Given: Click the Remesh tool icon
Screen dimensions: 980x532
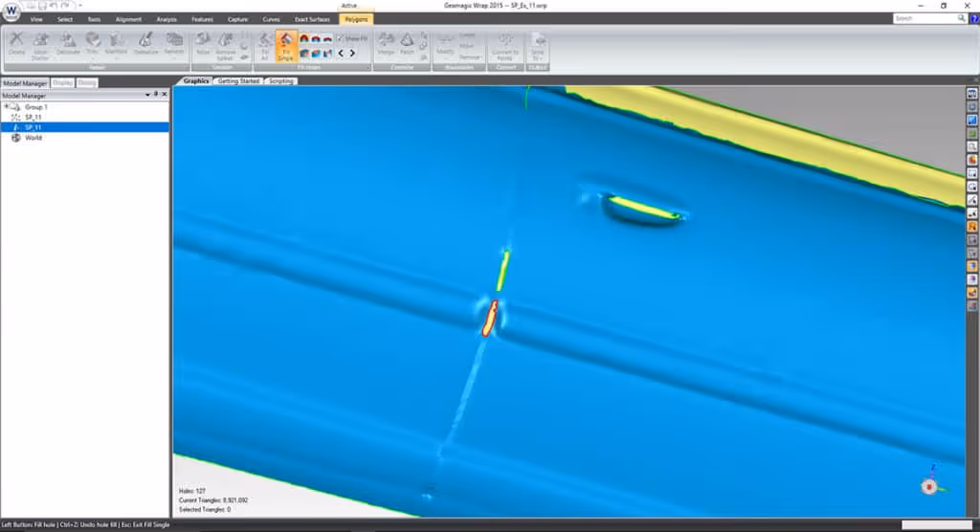Looking at the screenshot, I should pyautogui.click(x=174, y=44).
